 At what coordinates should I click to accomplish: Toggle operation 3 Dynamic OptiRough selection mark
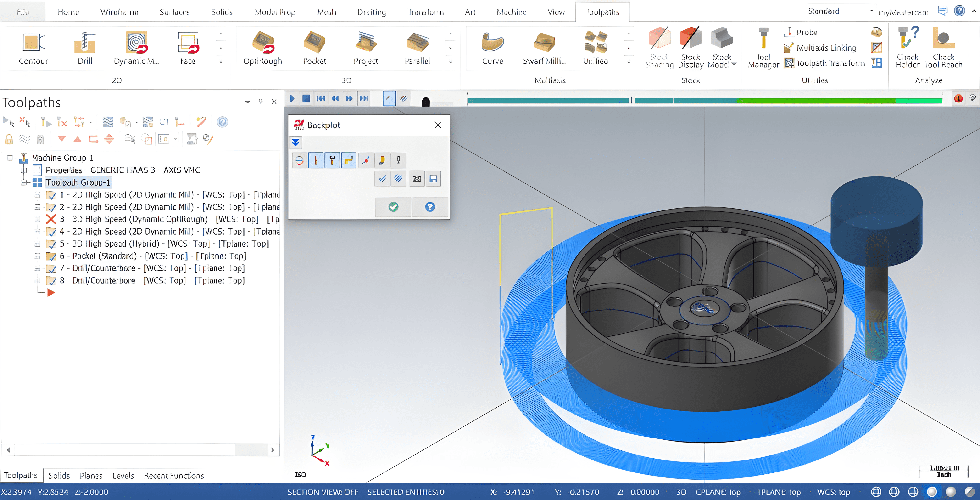click(x=51, y=219)
